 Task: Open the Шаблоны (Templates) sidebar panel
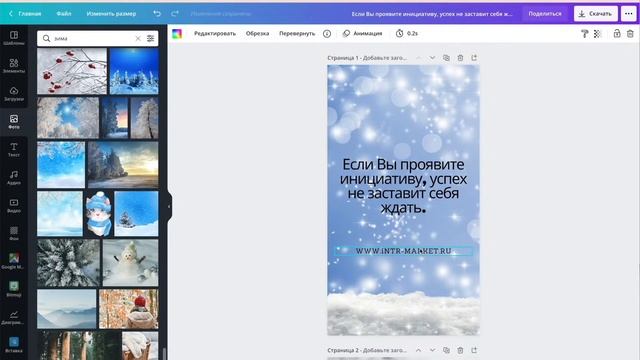click(13, 38)
